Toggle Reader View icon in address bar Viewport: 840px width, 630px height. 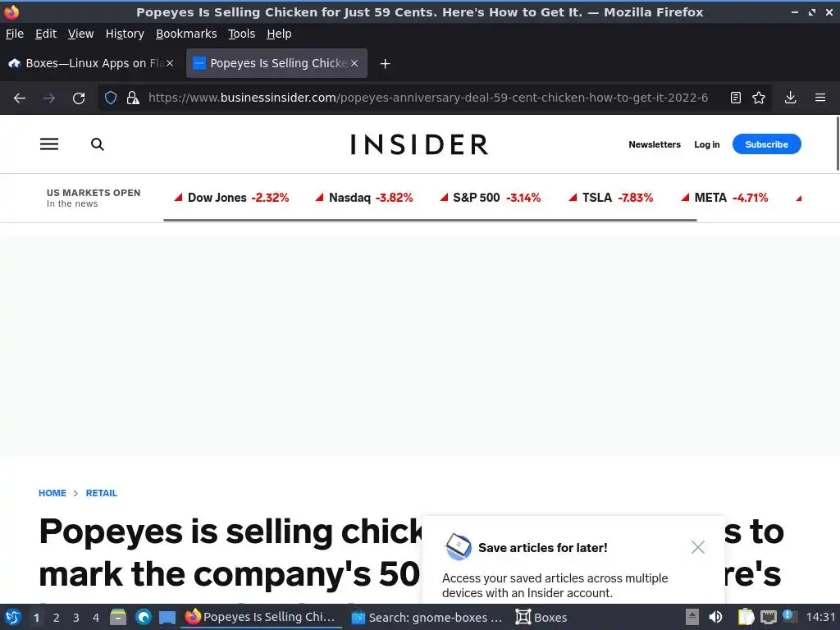tap(736, 98)
